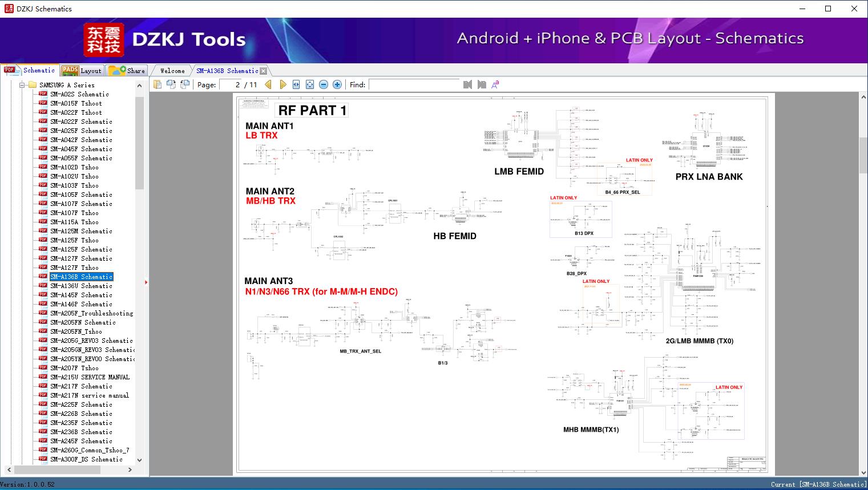Open SM-A025F Schematic file
Image resolution: width=868 pixels, height=490 pixels.
(x=81, y=131)
